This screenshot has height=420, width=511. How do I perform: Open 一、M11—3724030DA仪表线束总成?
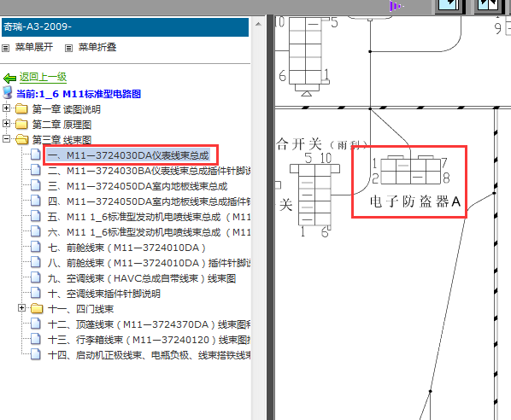coord(128,155)
